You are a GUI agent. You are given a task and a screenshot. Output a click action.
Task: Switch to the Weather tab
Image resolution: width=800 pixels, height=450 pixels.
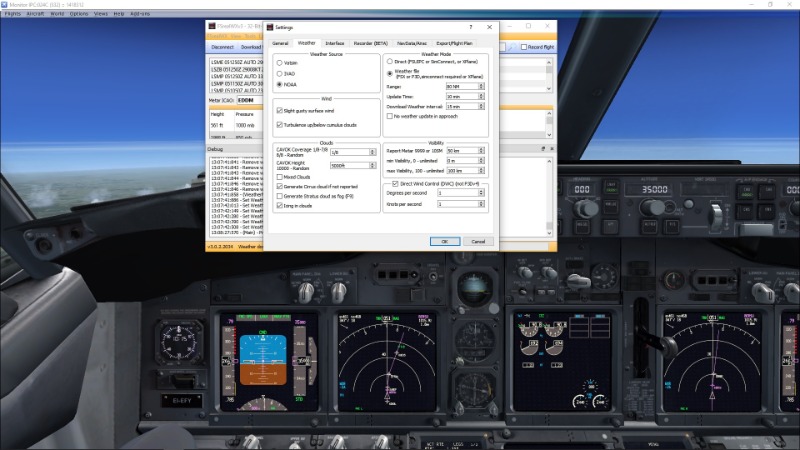[x=307, y=43]
